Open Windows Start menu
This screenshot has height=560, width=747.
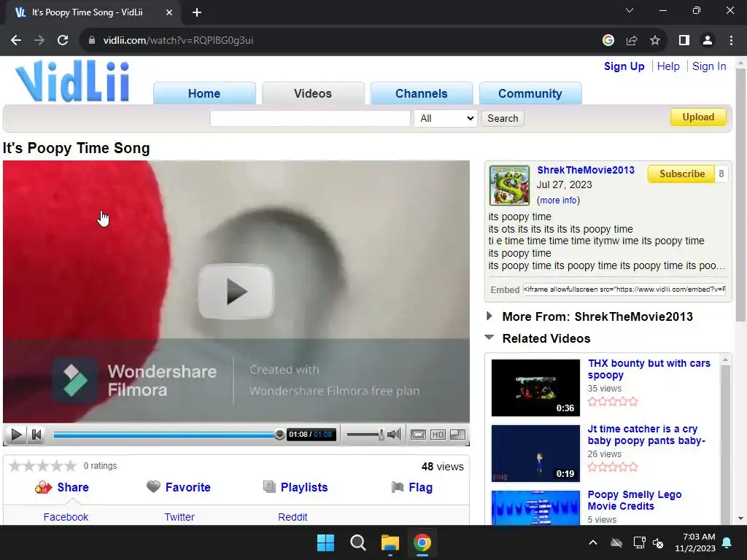326,542
